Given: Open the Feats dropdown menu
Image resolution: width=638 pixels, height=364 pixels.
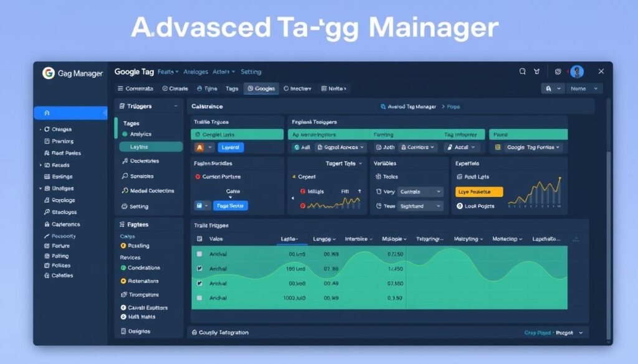Looking at the screenshot, I should pos(168,72).
